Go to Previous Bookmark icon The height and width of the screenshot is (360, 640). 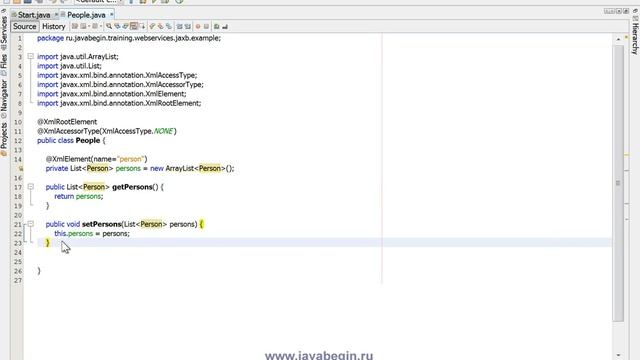click(152, 26)
